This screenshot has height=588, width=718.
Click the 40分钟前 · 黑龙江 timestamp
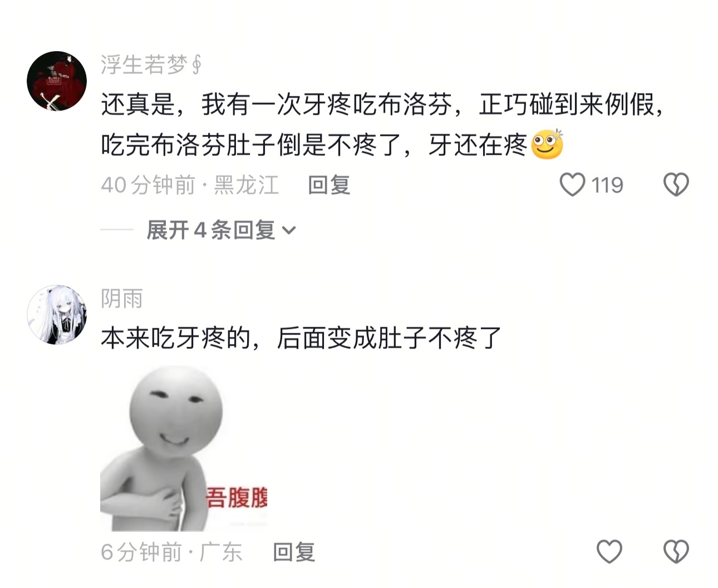[x=190, y=185]
